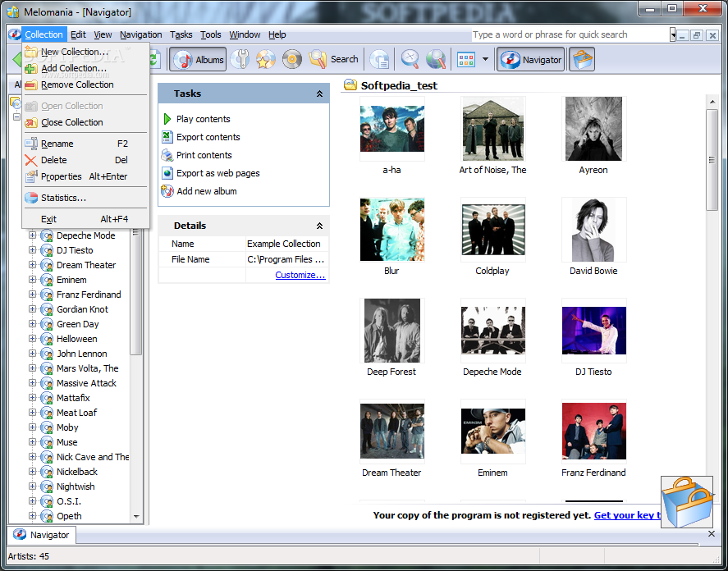Expand the Eminem tree node
This screenshot has height=571, width=728.
pyautogui.click(x=32, y=280)
